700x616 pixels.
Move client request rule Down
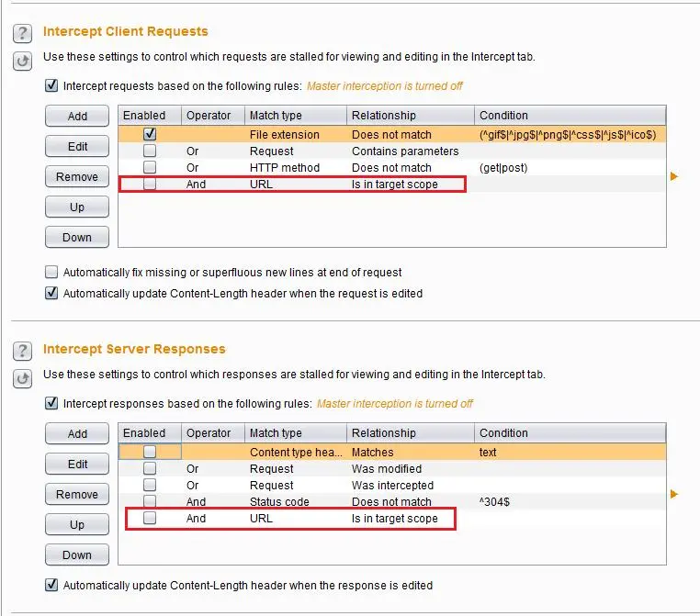coord(77,237)
